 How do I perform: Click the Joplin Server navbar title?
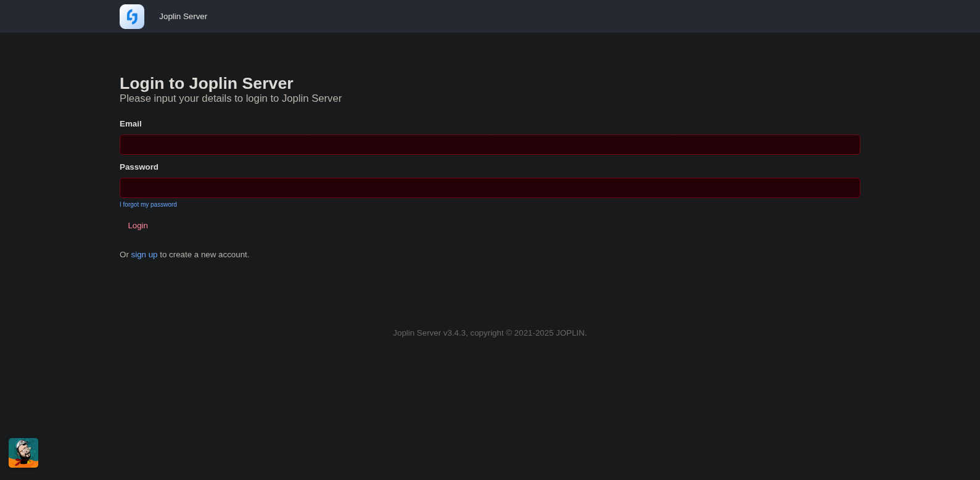(183, 17)
